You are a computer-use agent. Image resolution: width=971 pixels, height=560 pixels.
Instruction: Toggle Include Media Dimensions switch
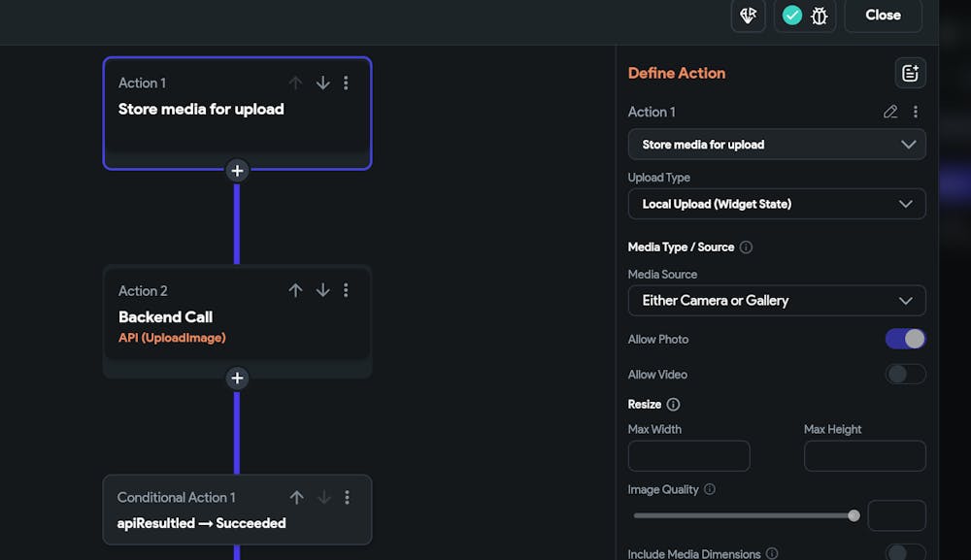click(905, 553)
